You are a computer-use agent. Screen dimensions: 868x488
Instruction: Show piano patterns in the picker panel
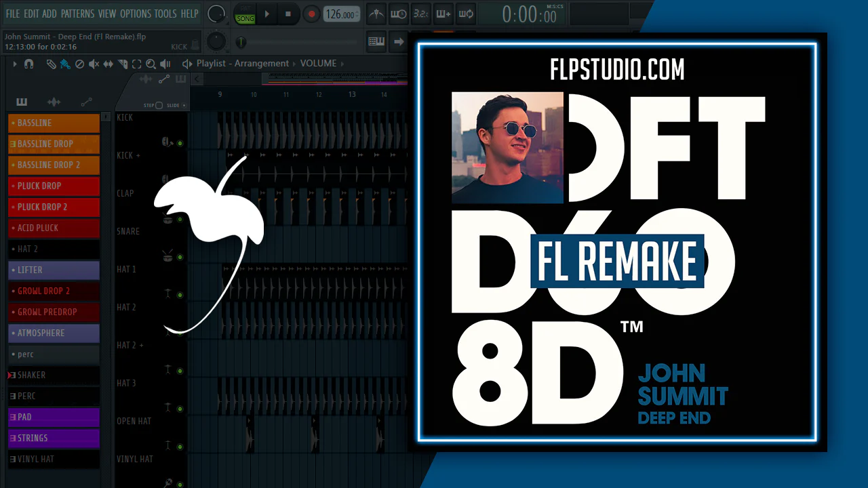click(22, 102)
